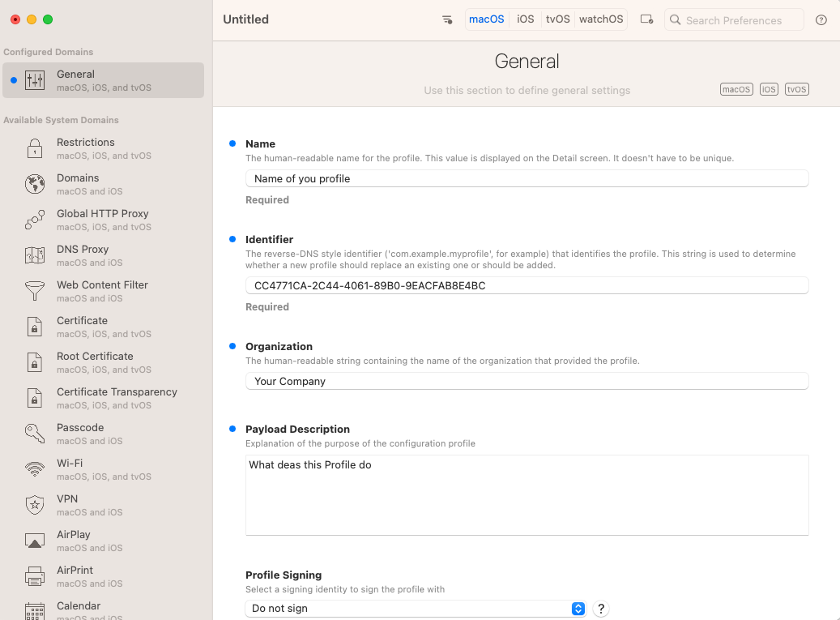Click the Profile Signing help button

pos(601,609)
